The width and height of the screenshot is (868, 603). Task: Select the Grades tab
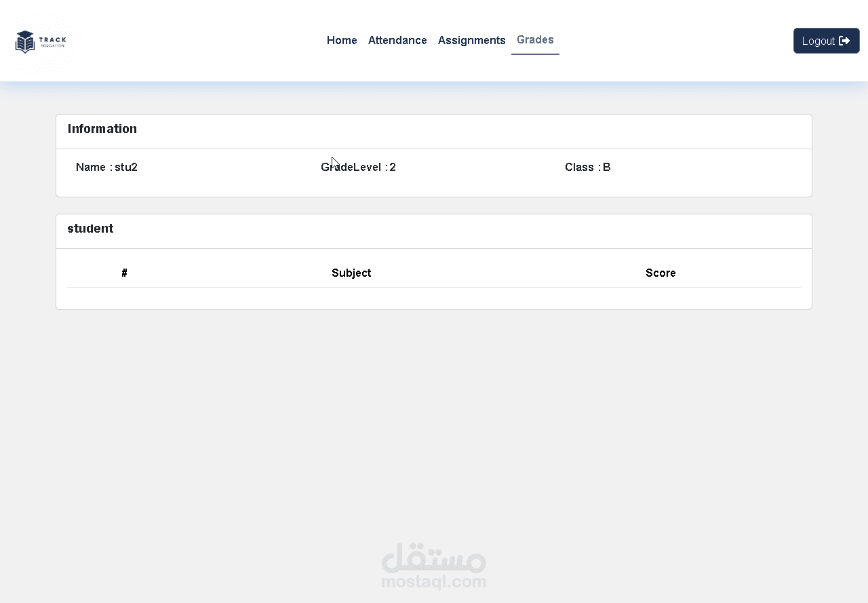tap(535, 40)
